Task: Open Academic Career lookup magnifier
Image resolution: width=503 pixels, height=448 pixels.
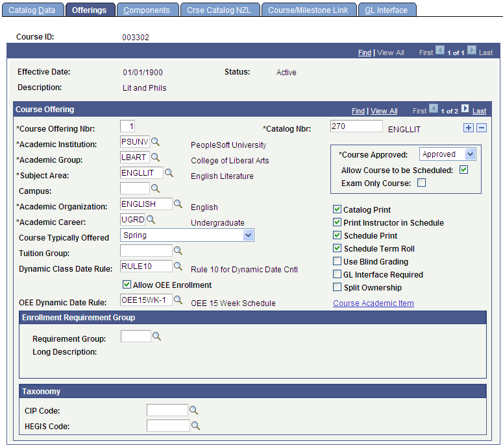Action: click(x=151, y=219)
